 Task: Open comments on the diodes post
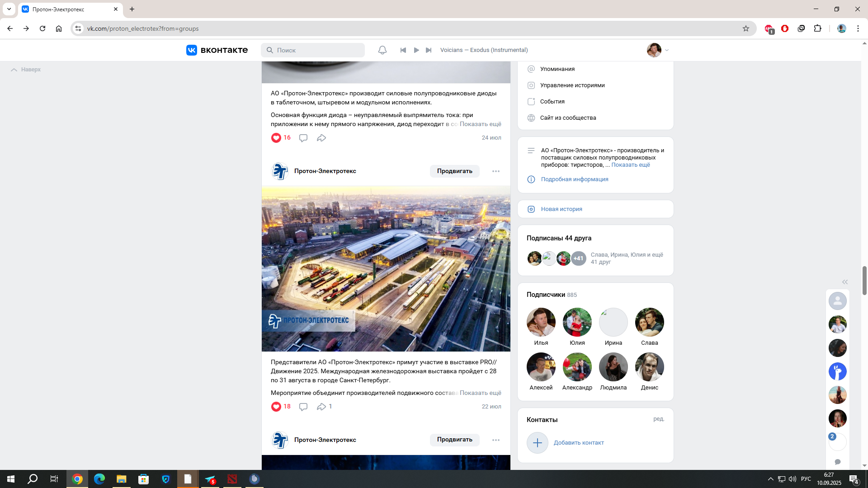point(303,138)
